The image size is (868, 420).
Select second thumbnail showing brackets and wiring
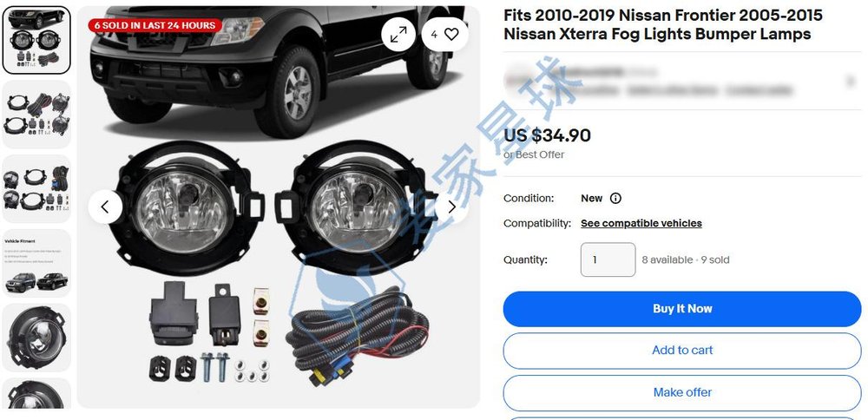(x=36, y=115)
